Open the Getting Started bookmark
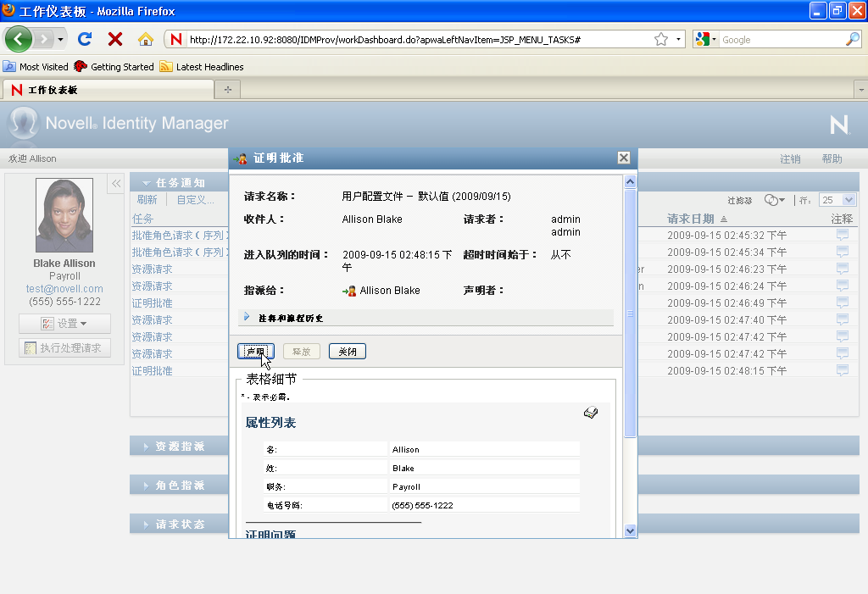This screenshot has height=594, width=868. 114,67
